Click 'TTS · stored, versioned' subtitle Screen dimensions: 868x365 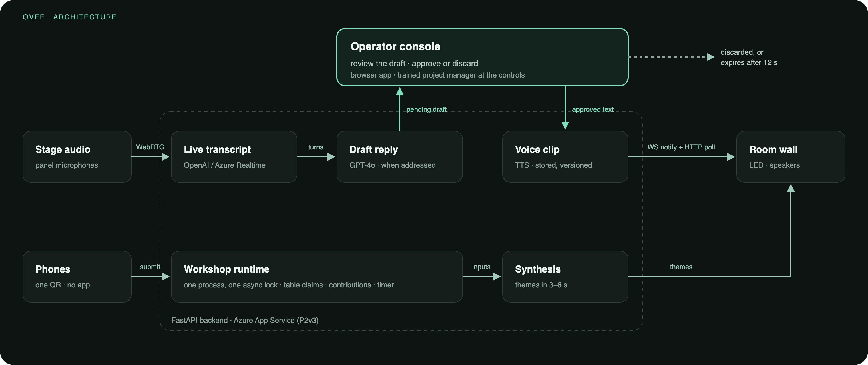tap(553, 165)
